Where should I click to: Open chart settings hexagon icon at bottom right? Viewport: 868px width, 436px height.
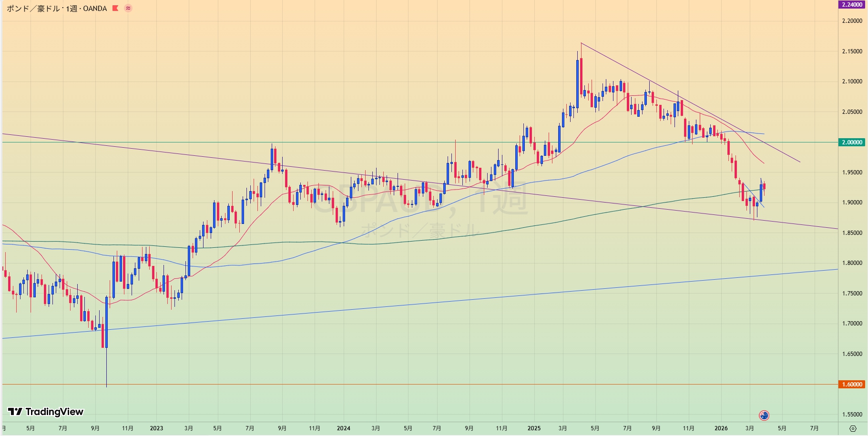(x=853, y=428)
